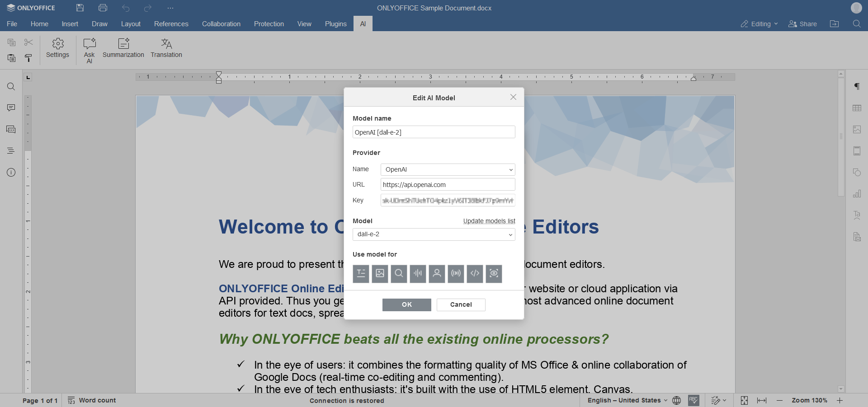Open Chart settings in right sidebar
The height and width of the screenshot is (407, 868).
(x=857, y=193)
